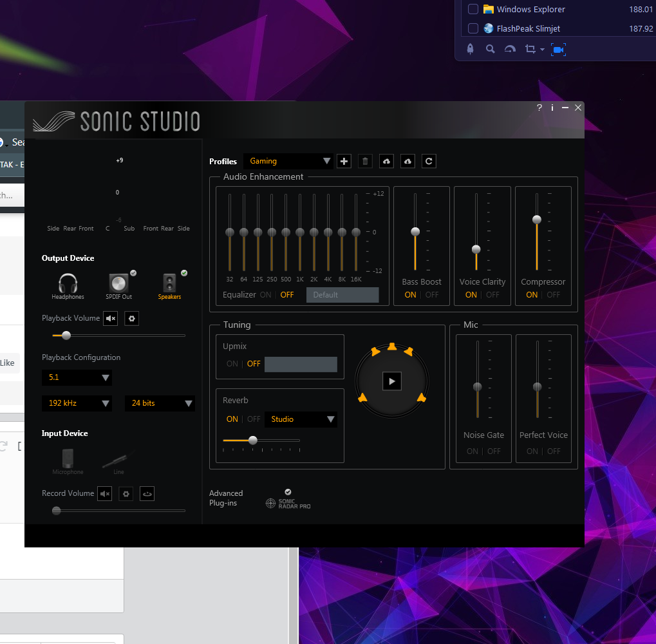Viewport: 656px width, 644px height.
Task: Mute playback volume speaker icon
Action: point(111,318)
